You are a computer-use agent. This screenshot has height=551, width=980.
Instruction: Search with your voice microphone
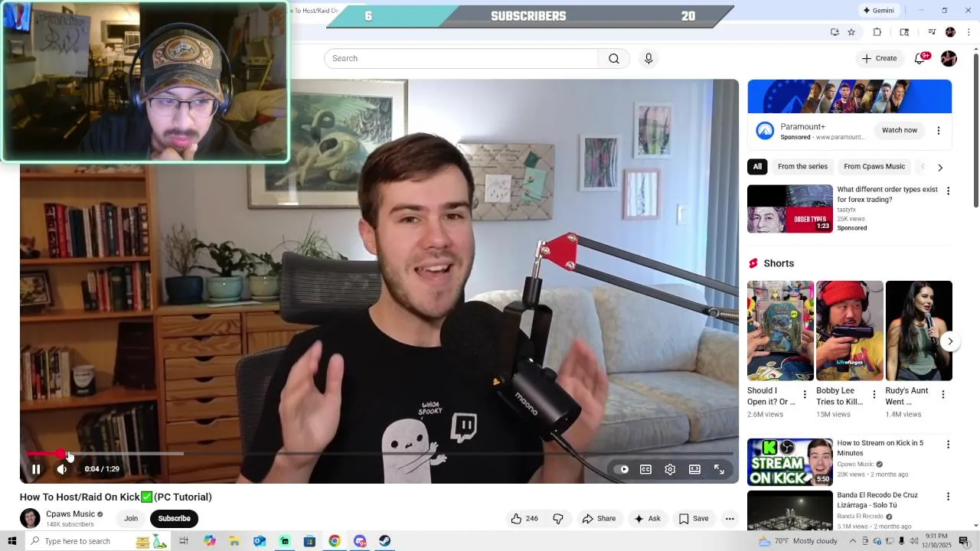pos(648,58)
